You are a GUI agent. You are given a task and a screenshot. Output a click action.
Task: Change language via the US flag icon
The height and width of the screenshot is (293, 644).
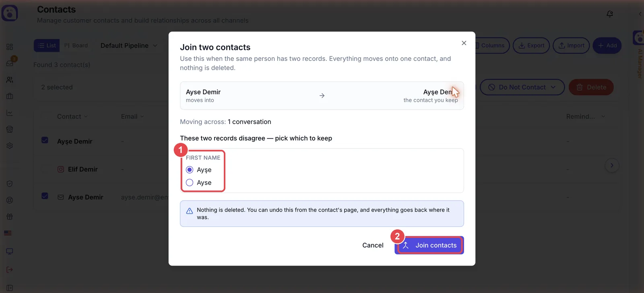click(8, 233)
